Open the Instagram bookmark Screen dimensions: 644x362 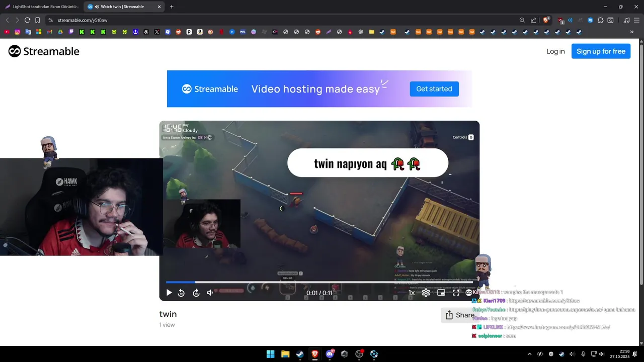[17, 32]
